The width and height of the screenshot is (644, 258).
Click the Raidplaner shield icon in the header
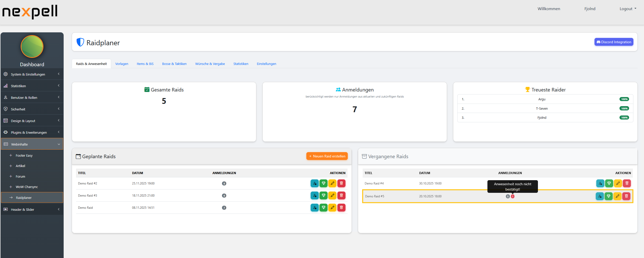[x=80, y=42]
